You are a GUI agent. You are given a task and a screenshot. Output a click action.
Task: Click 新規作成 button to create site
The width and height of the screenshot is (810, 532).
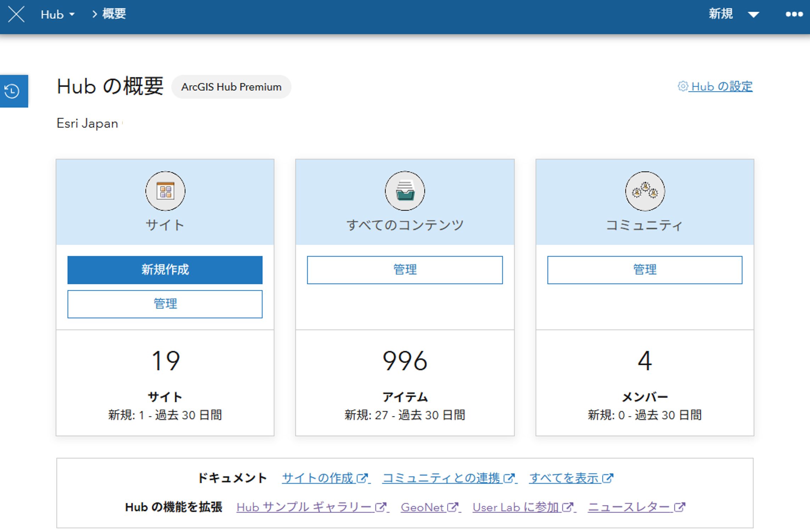pos(165,270)
